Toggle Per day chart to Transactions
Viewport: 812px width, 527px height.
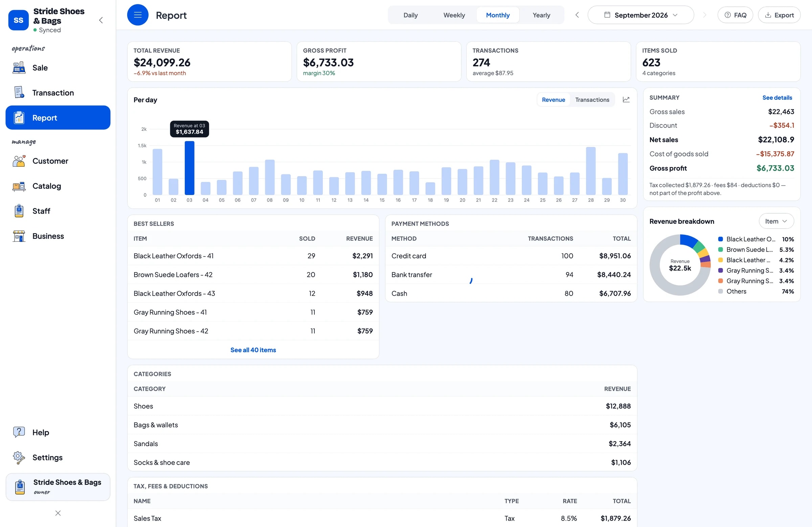click(x=592, y=99)
